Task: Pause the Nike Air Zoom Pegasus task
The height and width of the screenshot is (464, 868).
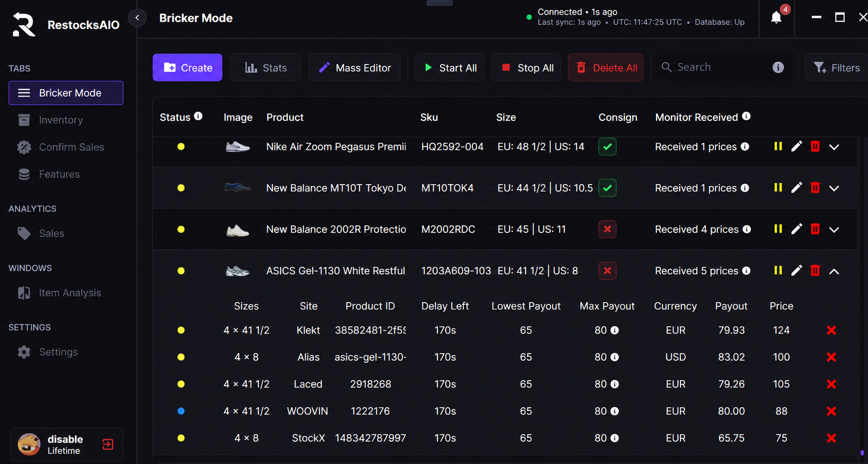Action: point(778,146)
